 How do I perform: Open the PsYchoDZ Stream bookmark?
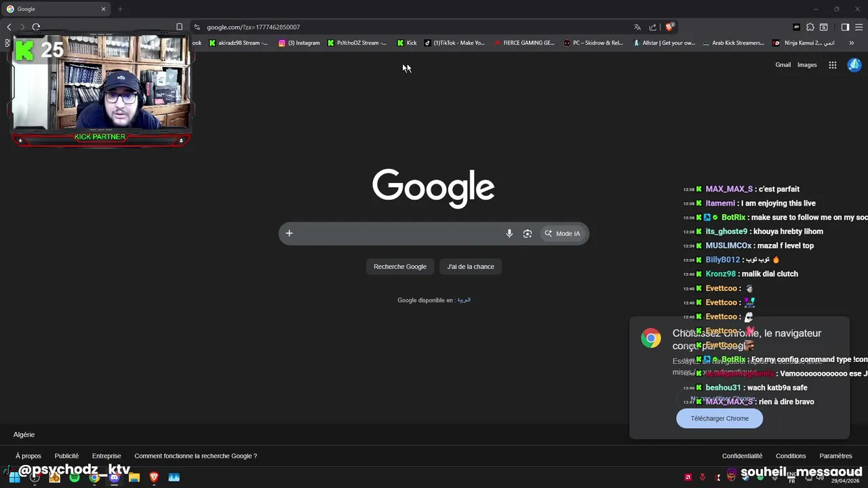click(357, 43)
